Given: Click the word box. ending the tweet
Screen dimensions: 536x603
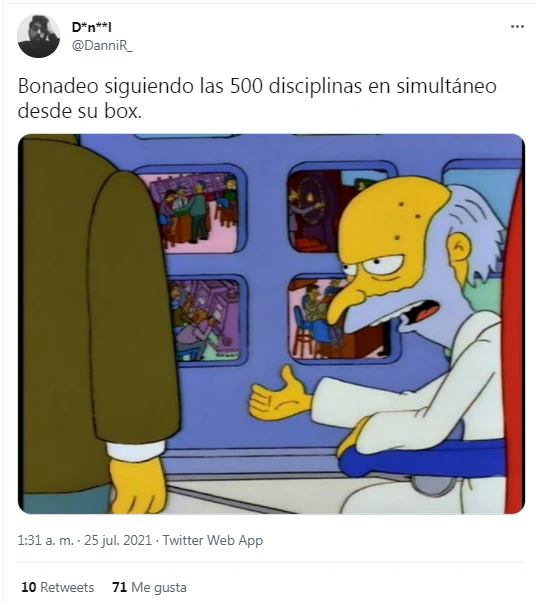Looking at the screenshot, I should pyautogui.click(x=123, y=112).
